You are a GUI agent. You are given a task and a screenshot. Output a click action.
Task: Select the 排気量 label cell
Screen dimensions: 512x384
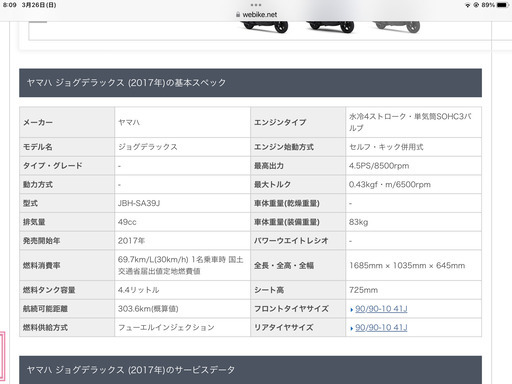[x=67, y=222]
